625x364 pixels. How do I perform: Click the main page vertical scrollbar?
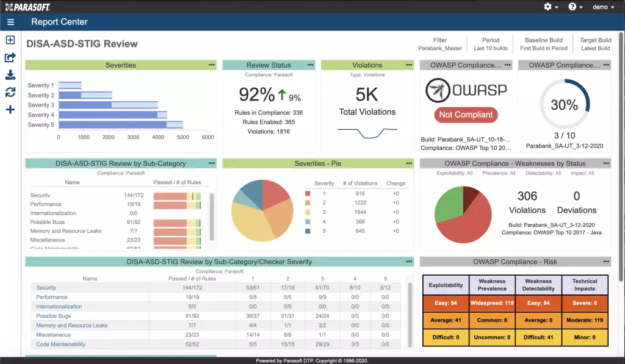621,157
